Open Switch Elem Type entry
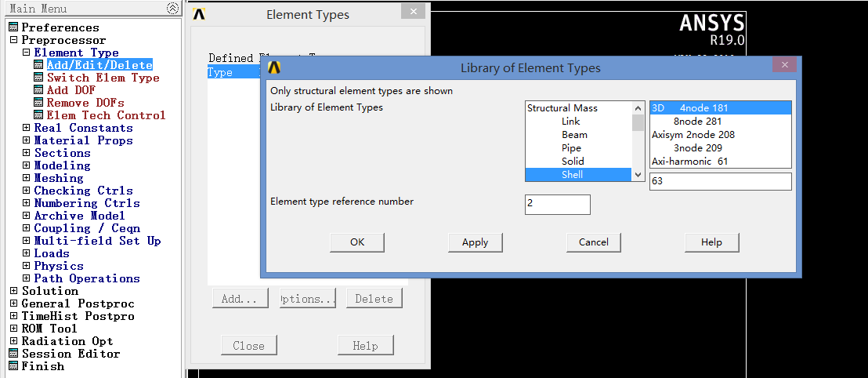 pos(103,78)
